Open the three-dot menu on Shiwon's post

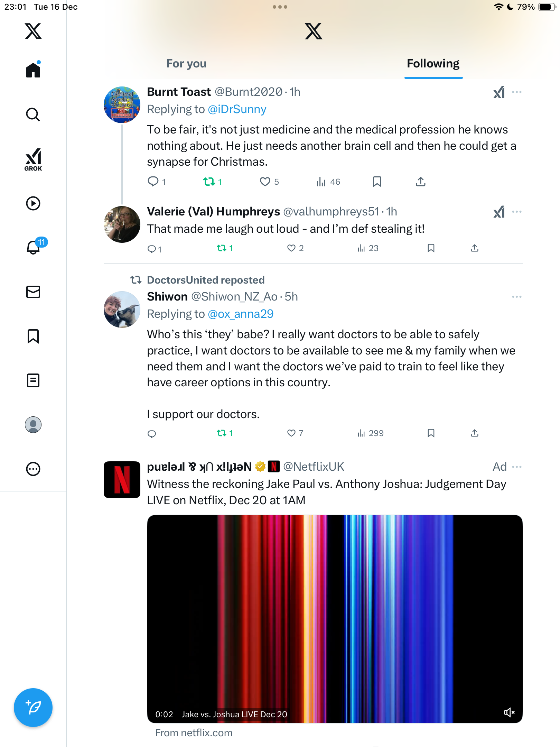click(517, 297)
